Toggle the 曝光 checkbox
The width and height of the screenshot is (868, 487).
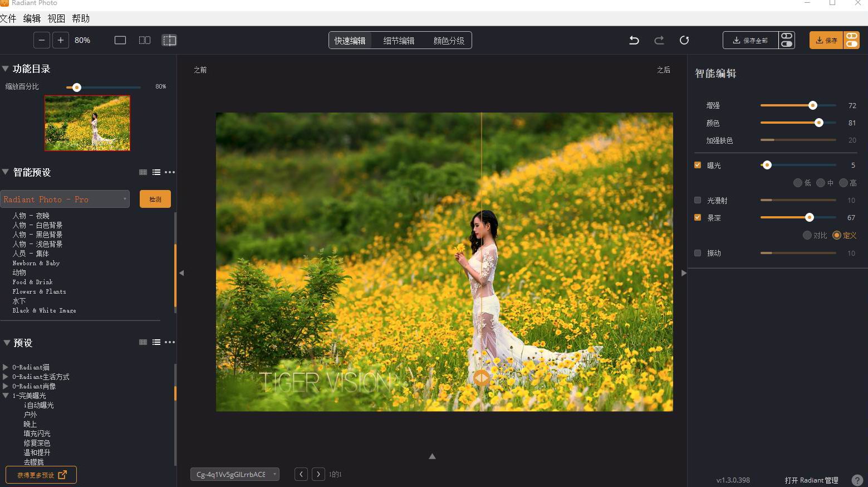(698, 165)
